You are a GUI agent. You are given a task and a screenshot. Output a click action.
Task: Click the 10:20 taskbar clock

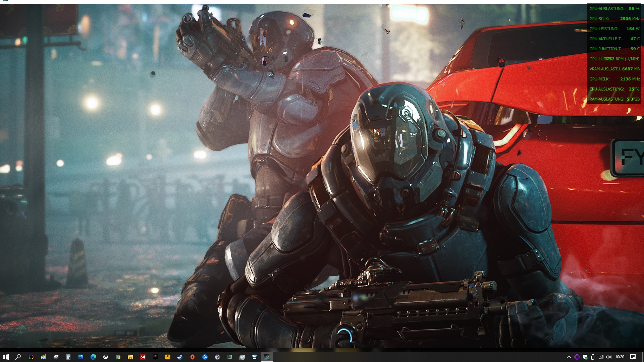tap(620, 357)
